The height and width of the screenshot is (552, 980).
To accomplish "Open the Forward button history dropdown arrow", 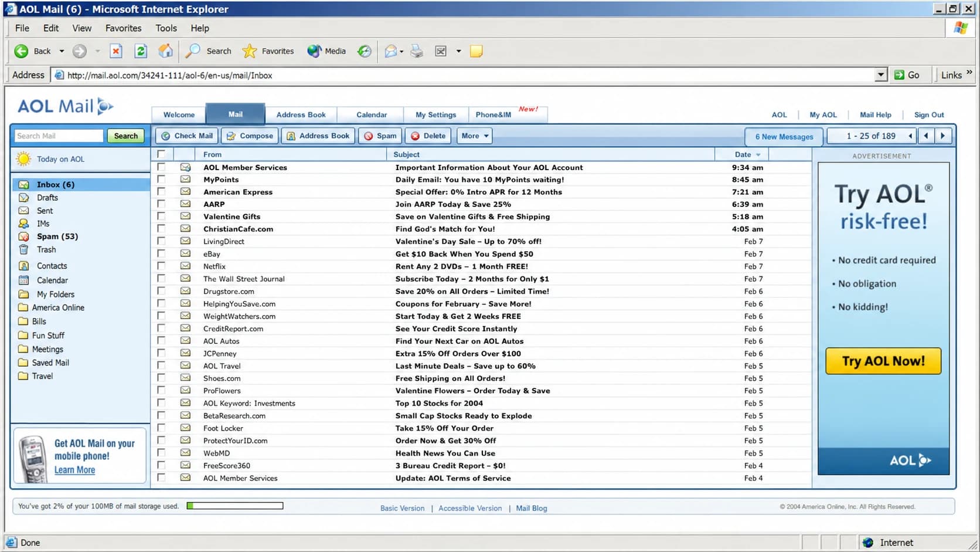I will coord(97,51).
